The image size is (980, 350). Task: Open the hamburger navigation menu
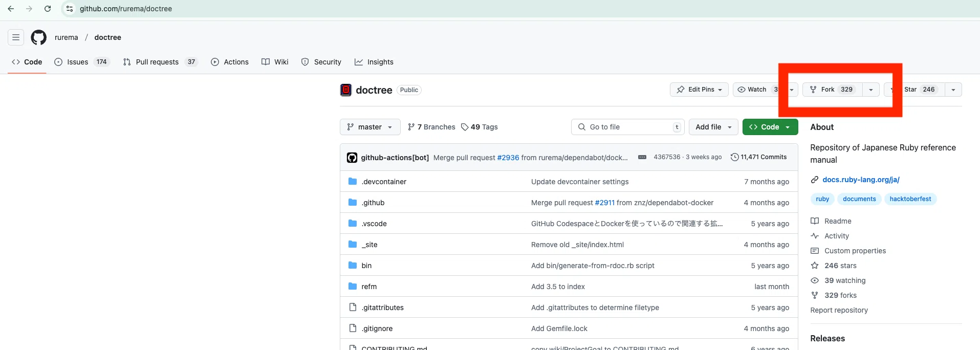16,37
